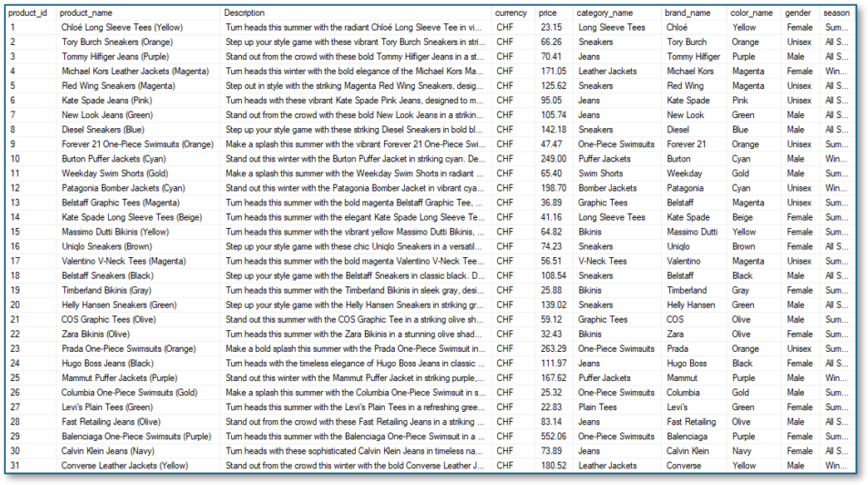Select the season column header
This screenshot has width=868, height=485.
[x=836, y=12]
